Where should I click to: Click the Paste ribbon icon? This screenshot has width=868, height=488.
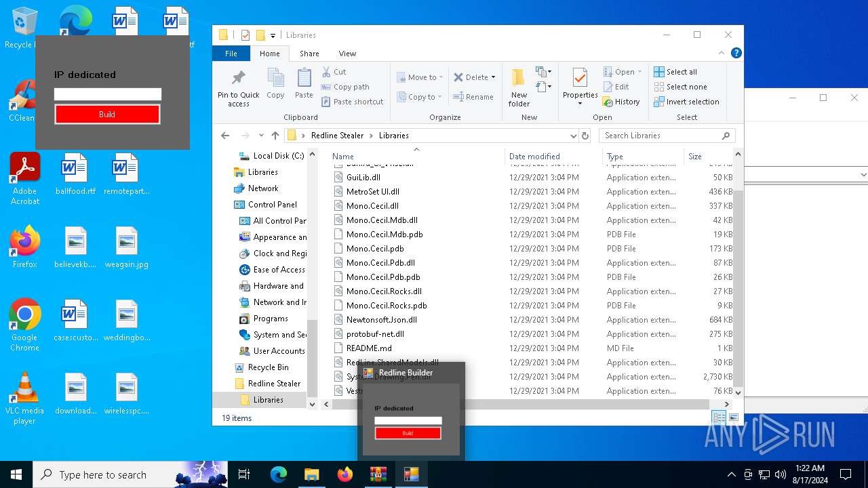304,83
